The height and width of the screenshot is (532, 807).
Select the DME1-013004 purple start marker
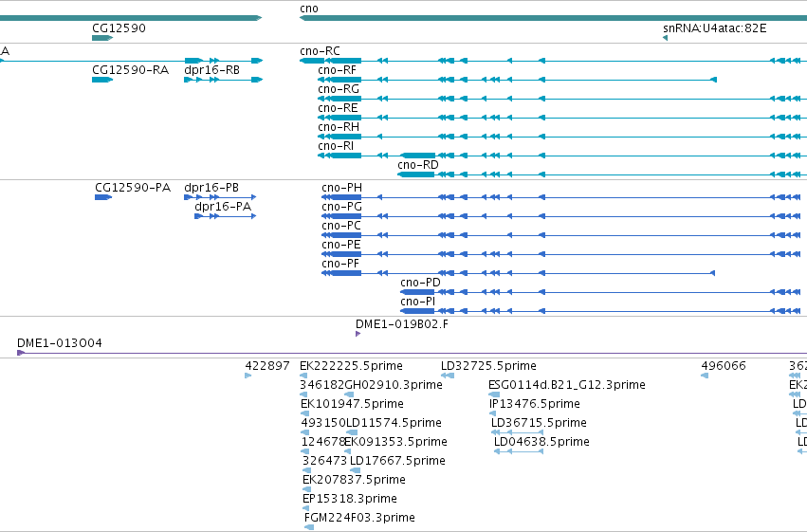(x=21, y=353)
